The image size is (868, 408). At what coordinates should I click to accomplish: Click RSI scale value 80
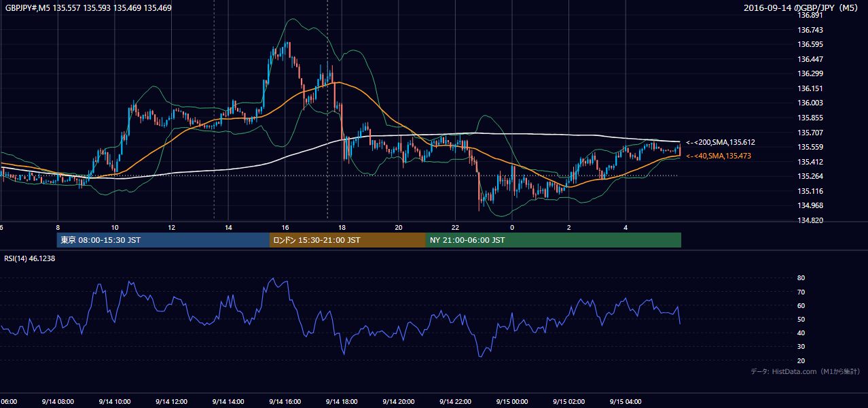click(x=801, y=278)
